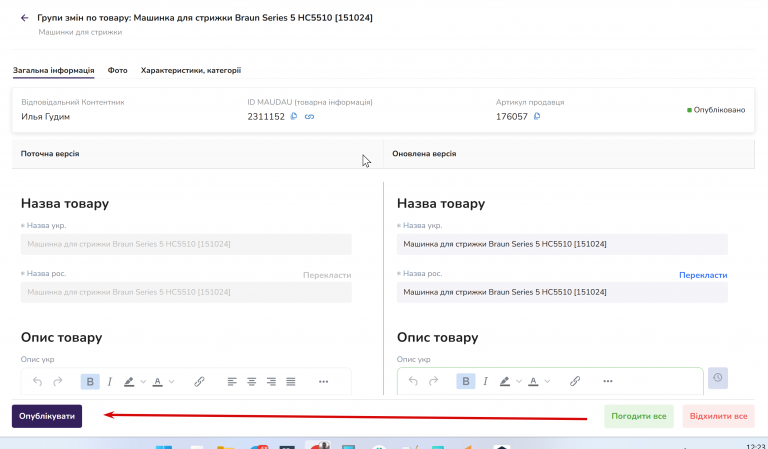Open the link icon next to ID 2311152
768x449 pixels.
309,117
